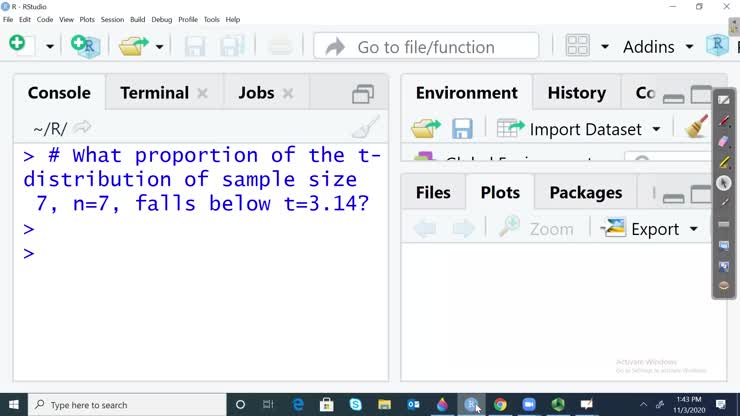This screenshot has width=740, height=416.
Task: Click the Open File folder icon
Action: (x=134, y=46)
